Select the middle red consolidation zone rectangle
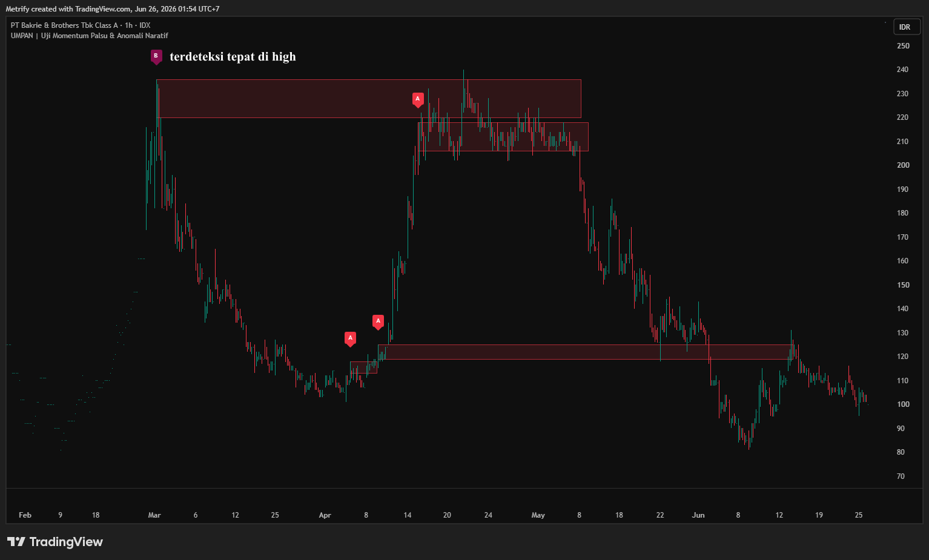The height and width of the screenshot is (560, 929). tap(503, 137)
